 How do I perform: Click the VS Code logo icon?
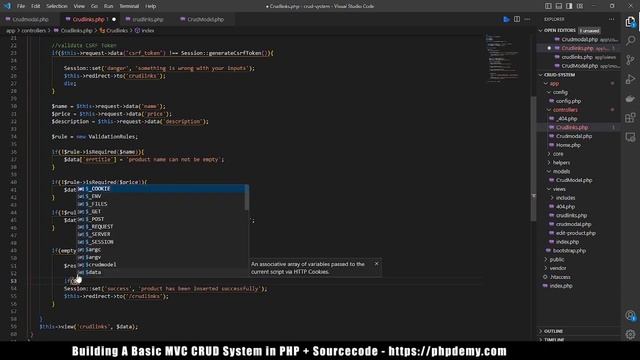(7, 6)
